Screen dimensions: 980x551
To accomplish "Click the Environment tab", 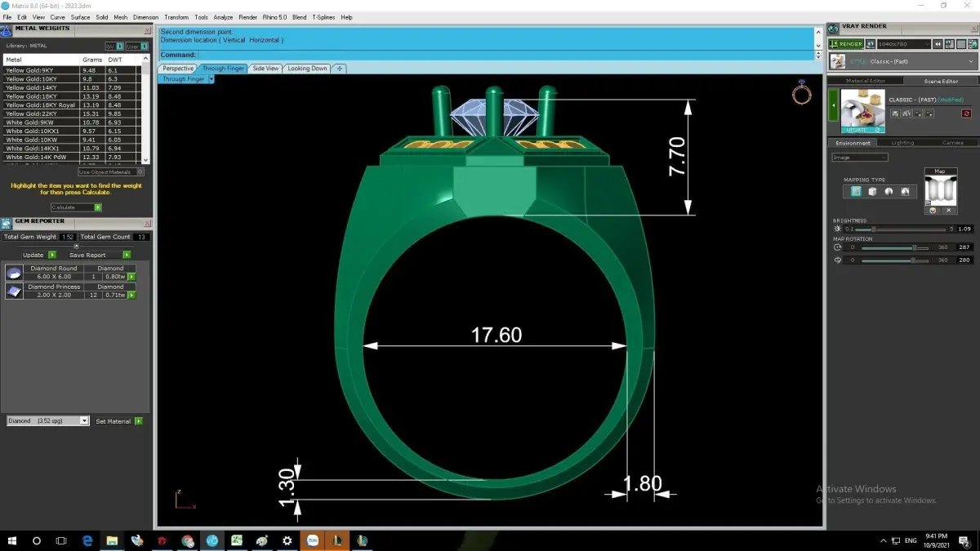I will click(853, 143).
